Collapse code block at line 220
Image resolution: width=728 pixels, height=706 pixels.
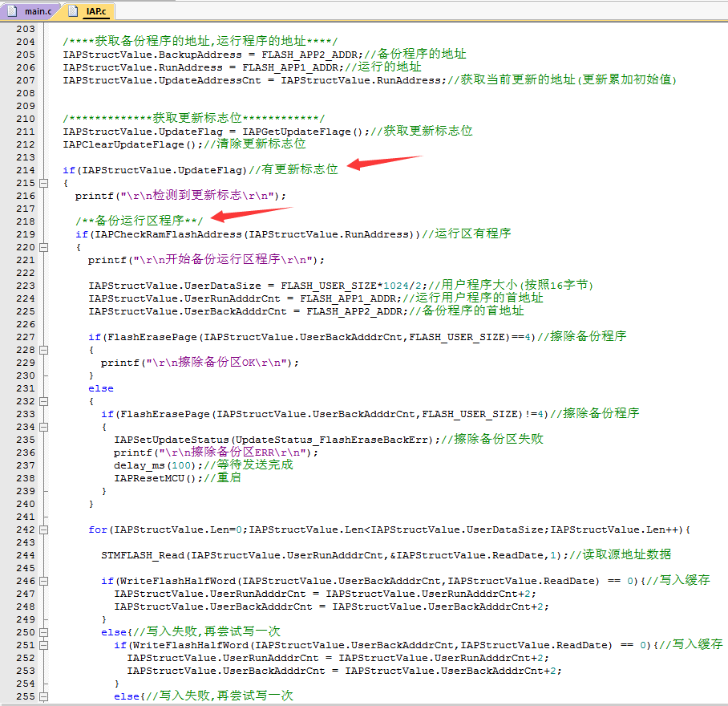tap(43, 247)
